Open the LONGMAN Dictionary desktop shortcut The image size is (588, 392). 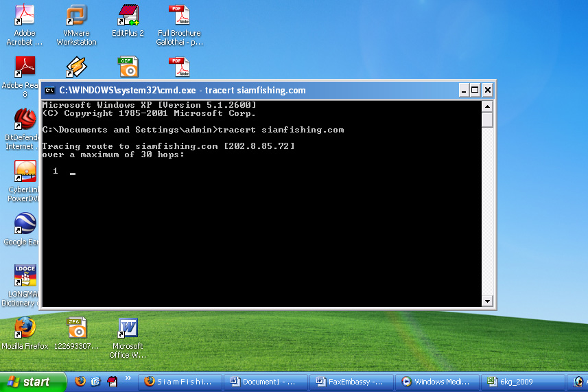click(21, 285)
